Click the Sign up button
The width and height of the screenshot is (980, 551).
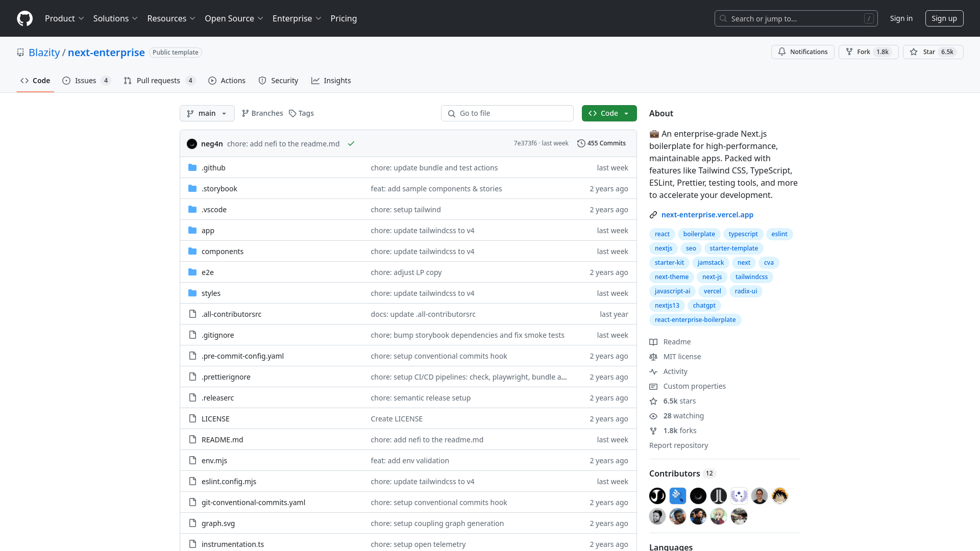click(944, 18)
